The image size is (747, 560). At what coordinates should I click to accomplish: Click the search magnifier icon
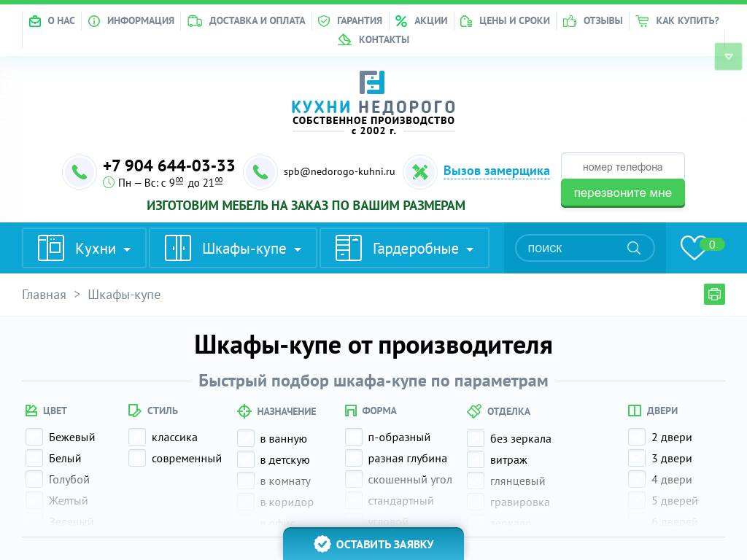tap(633, 248)
